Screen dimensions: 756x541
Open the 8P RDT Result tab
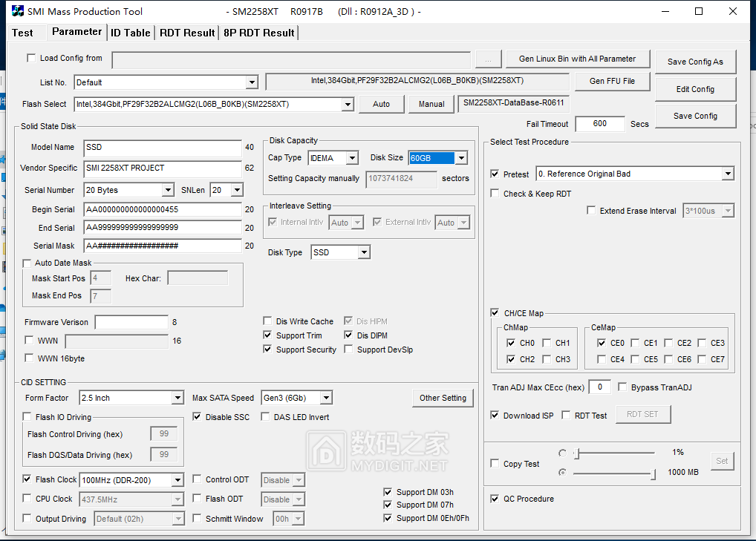(259, 33)
